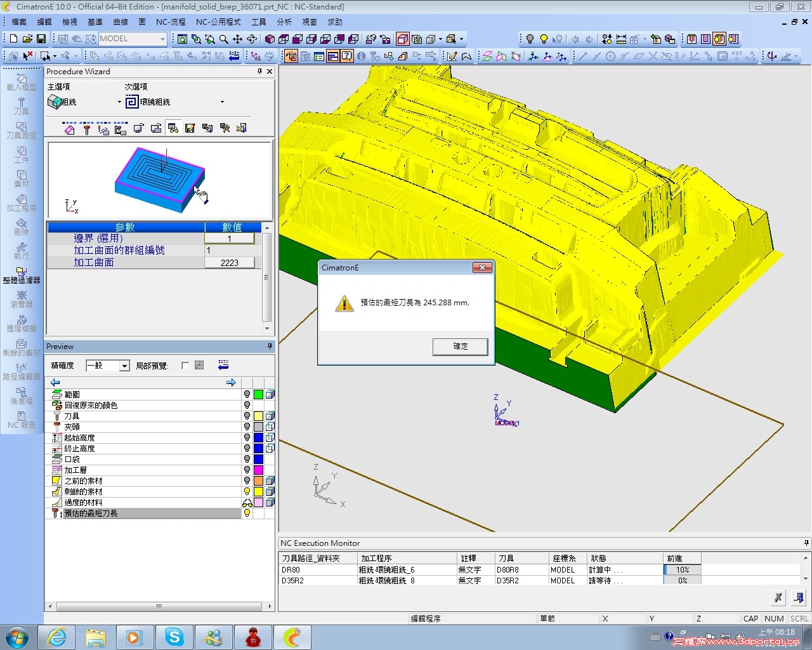Toggle visibility bulb for 刀具 row
This screenshot has width=812, height=650.
[247, 416]
